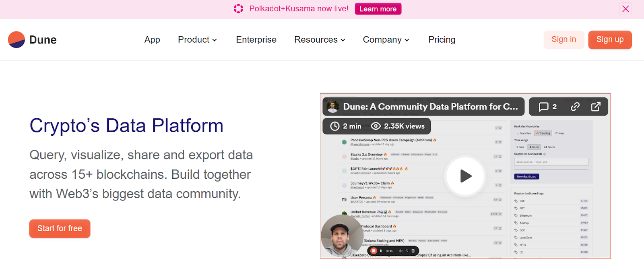Screen dimensions: 644x273
Task: Click the '2 min' duration label
Action: (x=352, y=126)
